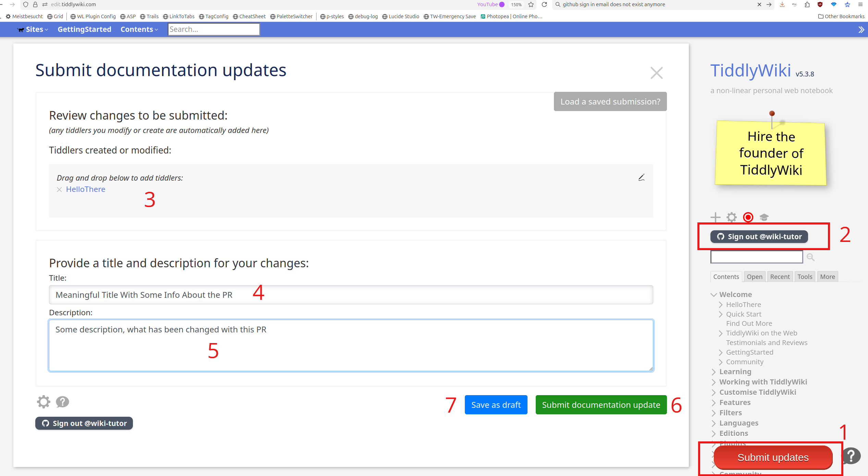Expand the Learning tree section

(714, 372)
